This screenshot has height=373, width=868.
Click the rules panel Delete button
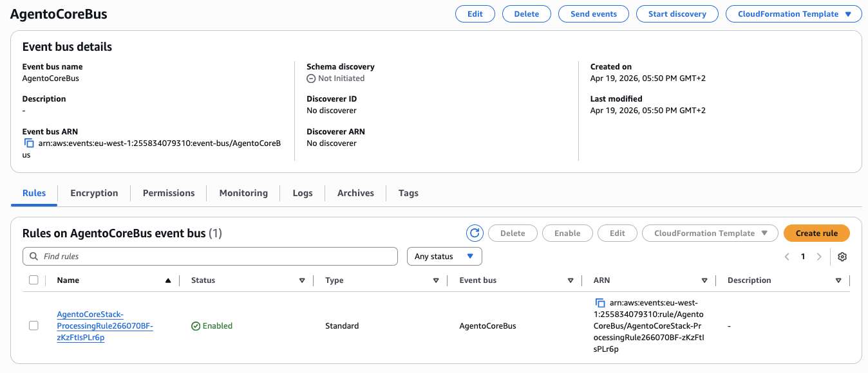[x=513, y=233]
